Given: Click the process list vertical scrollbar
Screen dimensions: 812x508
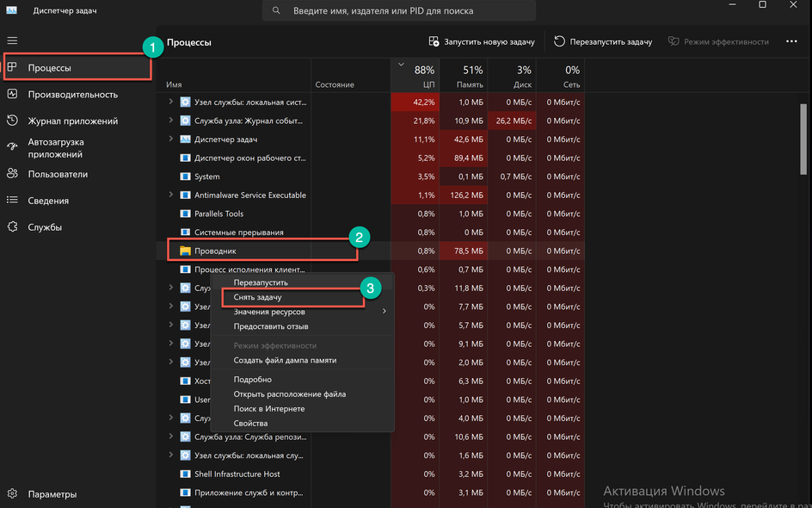Looking at the screenshot, I should [803, 139].
